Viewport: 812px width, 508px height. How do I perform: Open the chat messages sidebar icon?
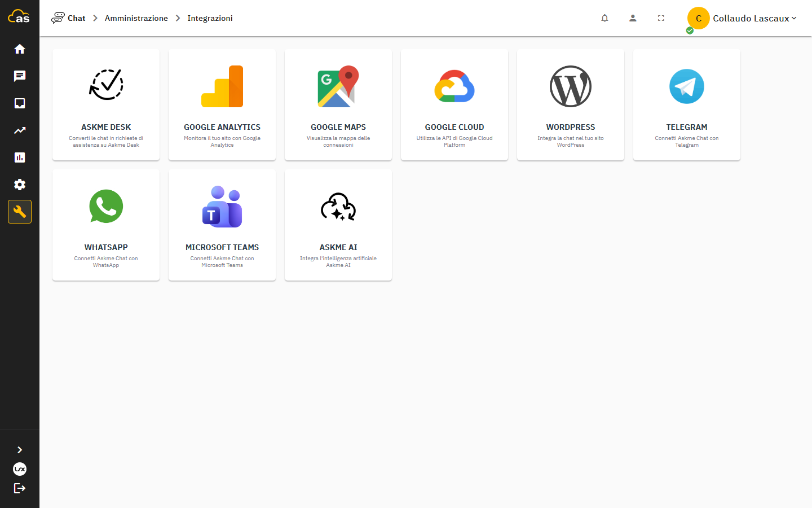click(20, 76)
